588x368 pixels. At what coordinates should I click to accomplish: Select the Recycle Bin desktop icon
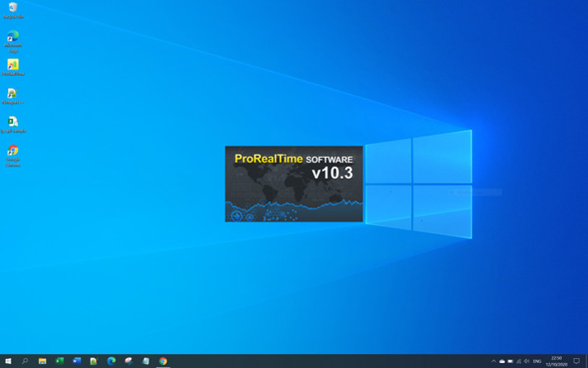click(x=13, y=11)
